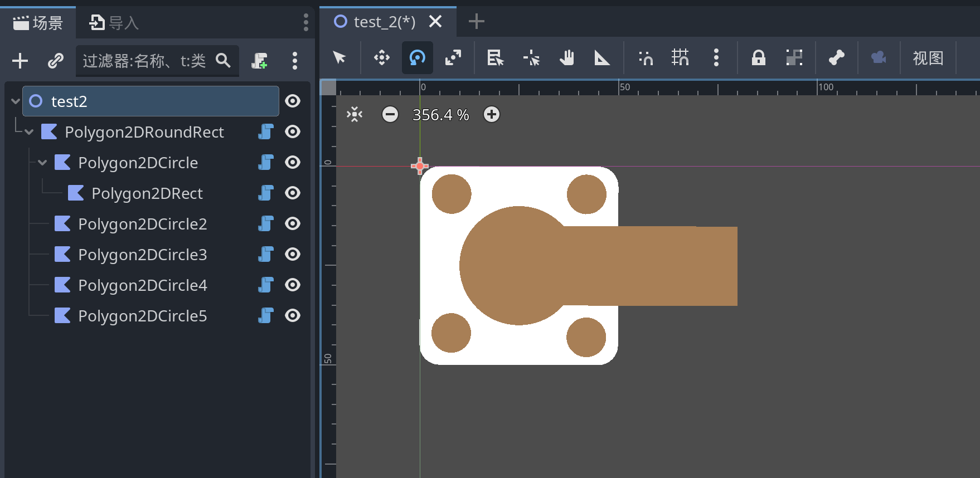Reset zoom at 356.4 %
This screenshot has width=980, height=478.
click(440, 115)
